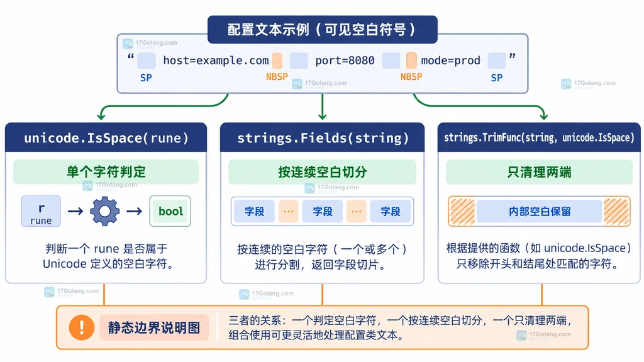This screenshot has height=362, width=644.
Task: Click the '单个字符判定' green label
Action: [x=106, y=172]
